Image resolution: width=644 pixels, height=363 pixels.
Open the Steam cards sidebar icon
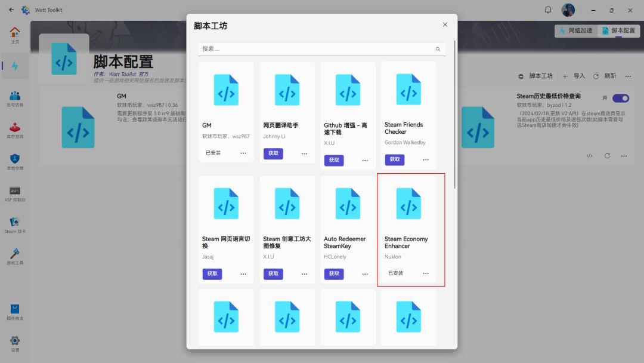coord(15,225)
